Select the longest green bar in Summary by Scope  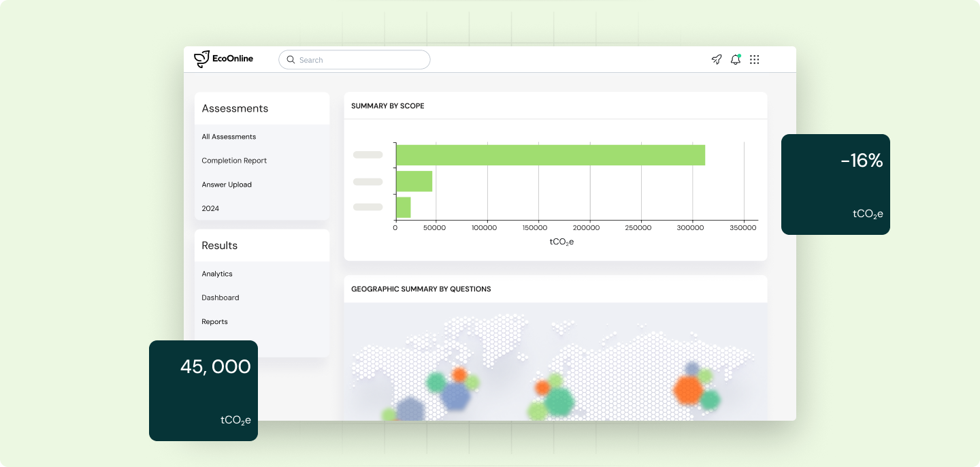[x=550, y=155]
